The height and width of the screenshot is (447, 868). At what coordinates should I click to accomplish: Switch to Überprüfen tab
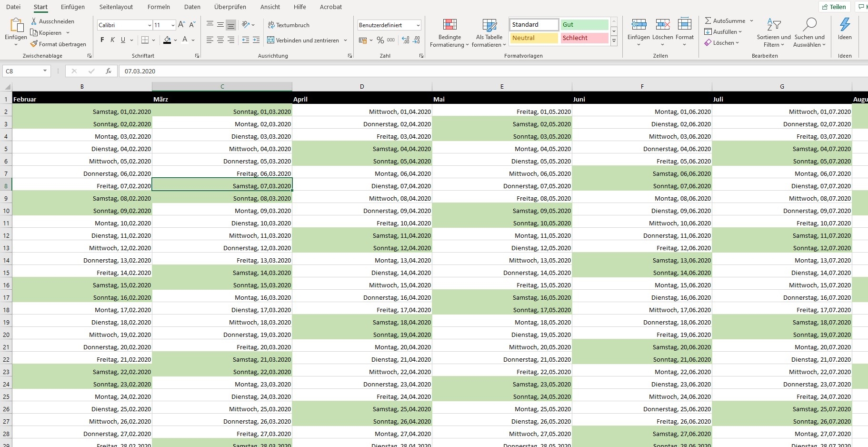tap(230, 7)
